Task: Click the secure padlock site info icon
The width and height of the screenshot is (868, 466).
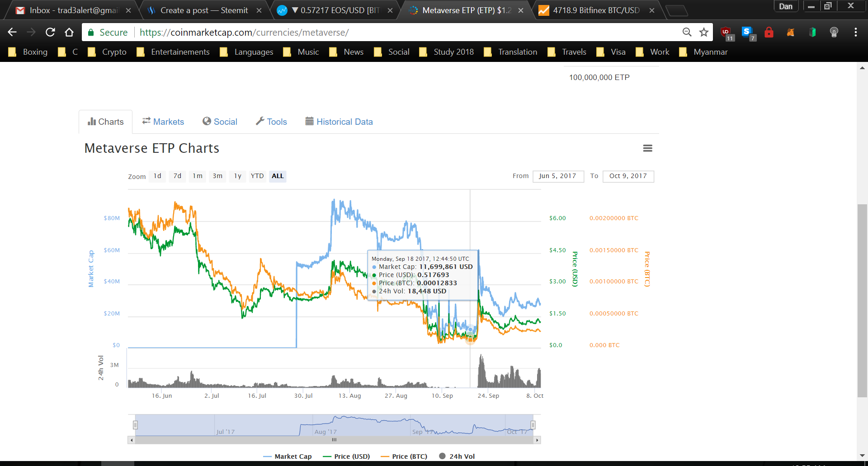Action: (x=91, y=33)
